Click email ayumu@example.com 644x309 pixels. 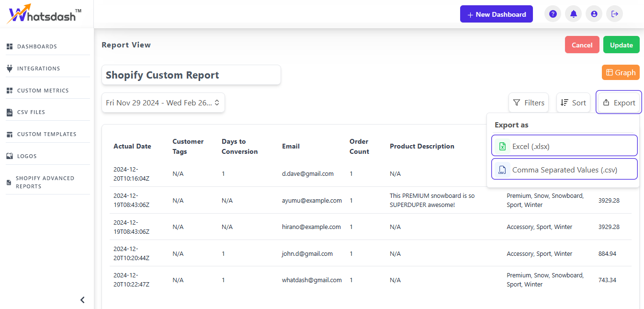point(312,201)
